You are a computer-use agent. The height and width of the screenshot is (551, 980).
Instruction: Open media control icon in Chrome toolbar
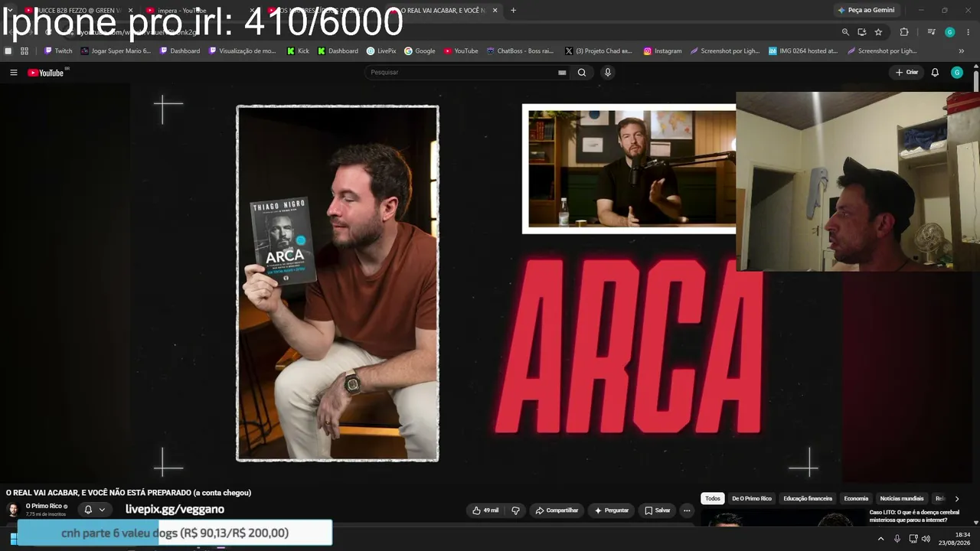[x=931, y=32]
